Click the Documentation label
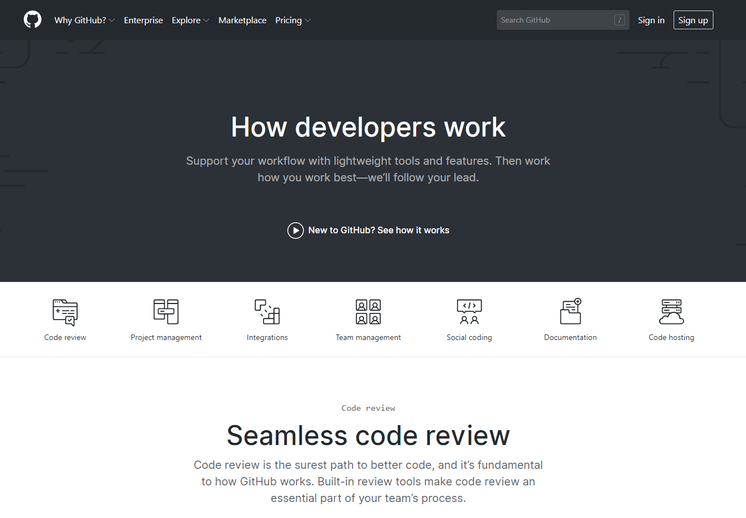Image resolution: width=746 pixels, height=518 pixels. (x=570, y=337)
